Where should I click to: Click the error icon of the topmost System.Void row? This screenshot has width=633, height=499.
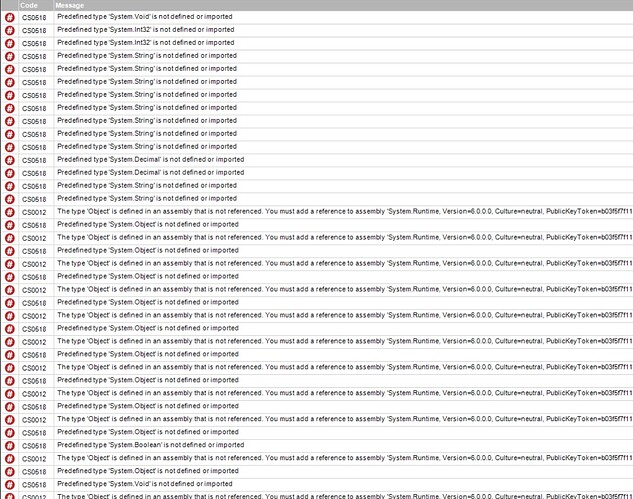[10, 17]
